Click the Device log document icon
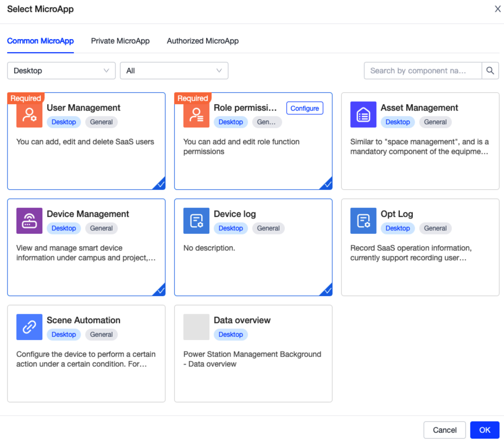The height and width of the screenshot is (441, 504). (196, 221)
